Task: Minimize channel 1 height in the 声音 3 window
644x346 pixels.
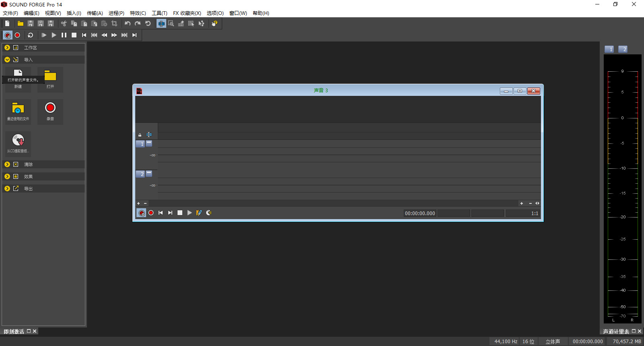Action: (149, 143)
